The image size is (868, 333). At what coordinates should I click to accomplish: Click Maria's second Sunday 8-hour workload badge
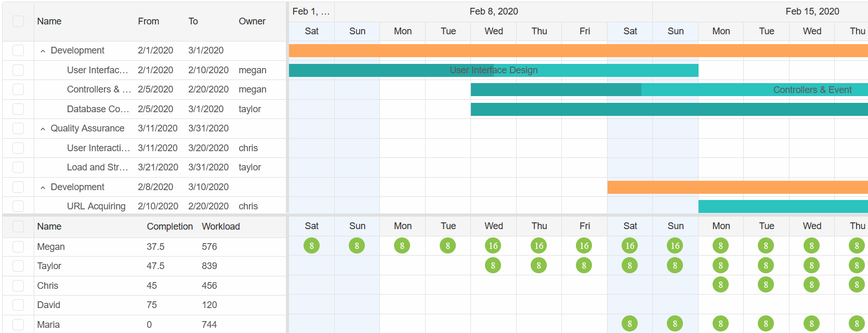[675, 324]
